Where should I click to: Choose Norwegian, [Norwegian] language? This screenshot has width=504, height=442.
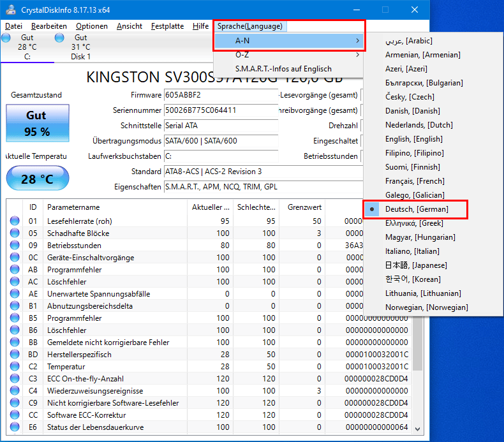tap(433, 307)
